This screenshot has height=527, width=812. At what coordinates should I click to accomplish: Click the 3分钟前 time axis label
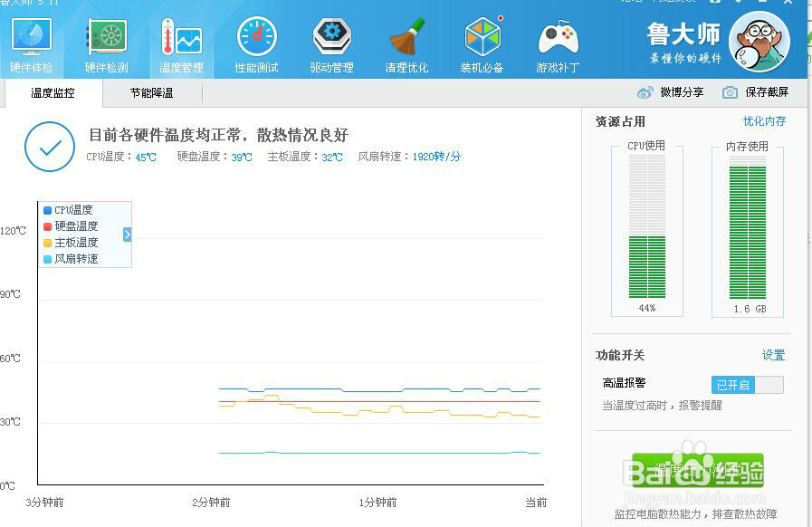pos(45,503)
